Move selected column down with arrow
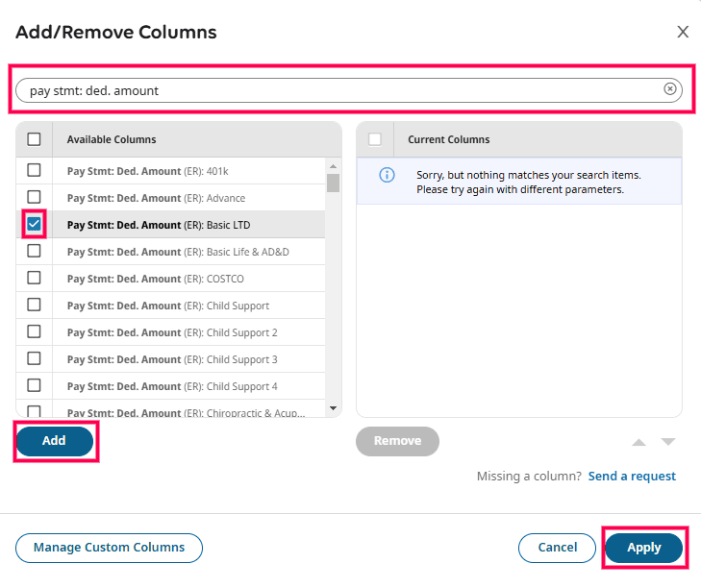 (x=668, y=442)
